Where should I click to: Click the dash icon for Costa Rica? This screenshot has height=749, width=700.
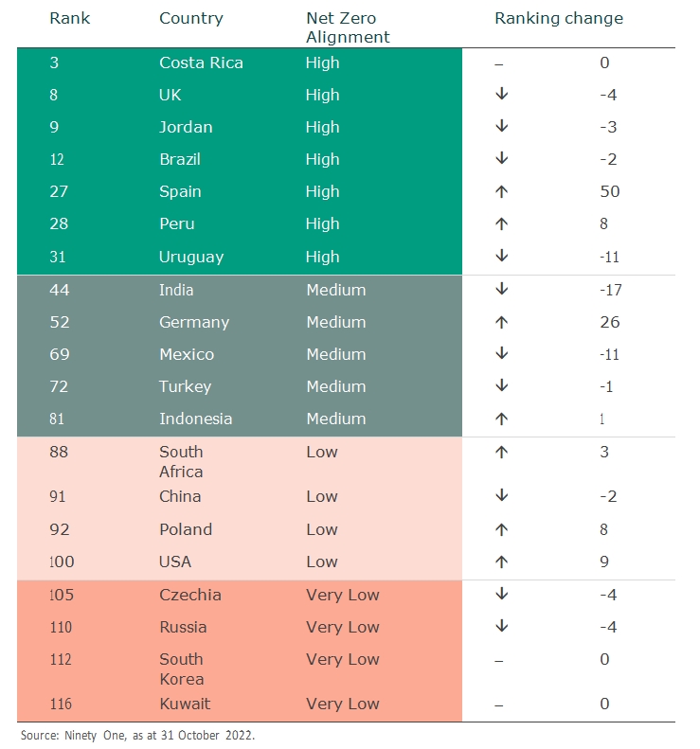499,64
